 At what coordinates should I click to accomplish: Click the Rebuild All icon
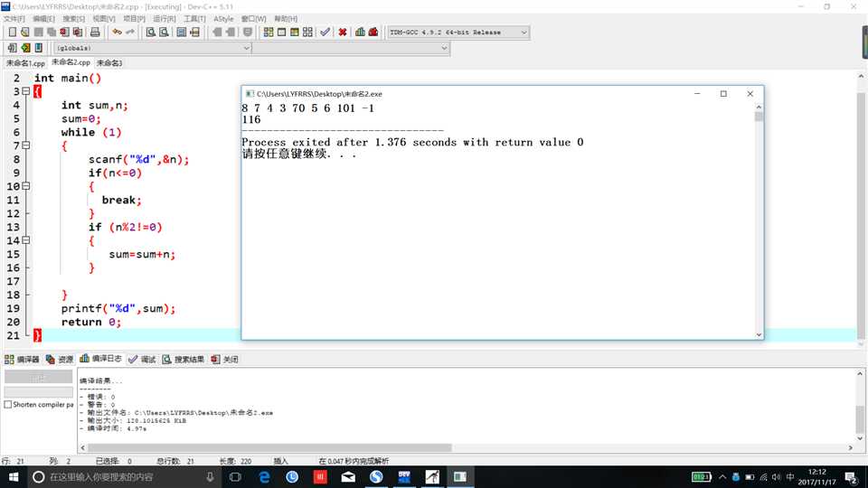coord(307,33)
